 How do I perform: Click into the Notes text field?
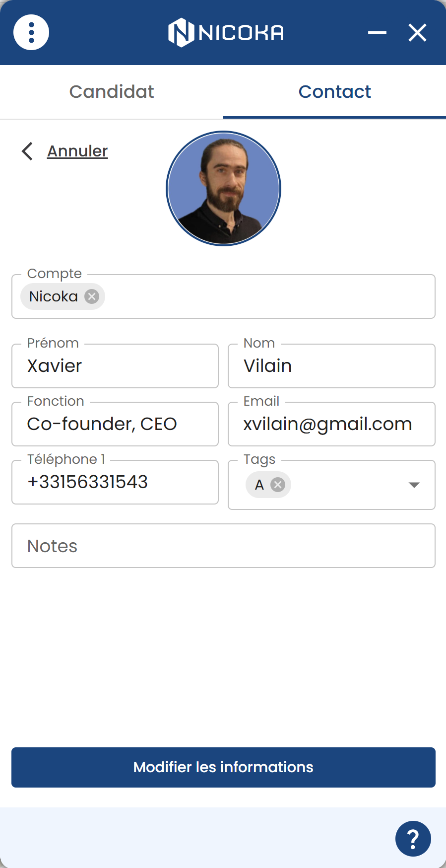[x=223, y=546]
